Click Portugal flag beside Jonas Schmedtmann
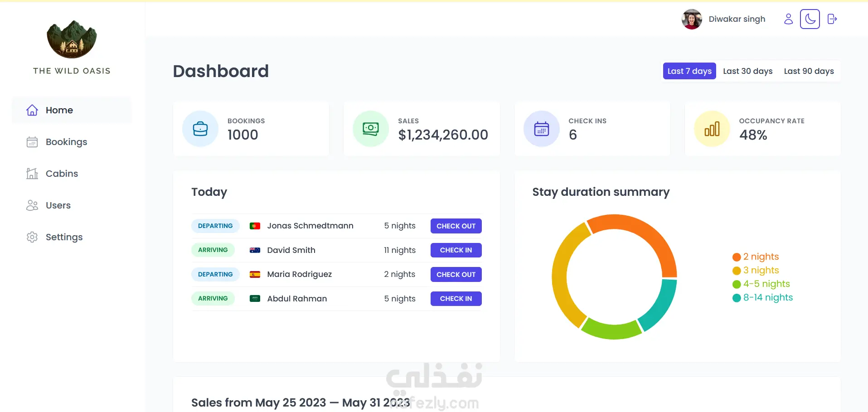 255,226
